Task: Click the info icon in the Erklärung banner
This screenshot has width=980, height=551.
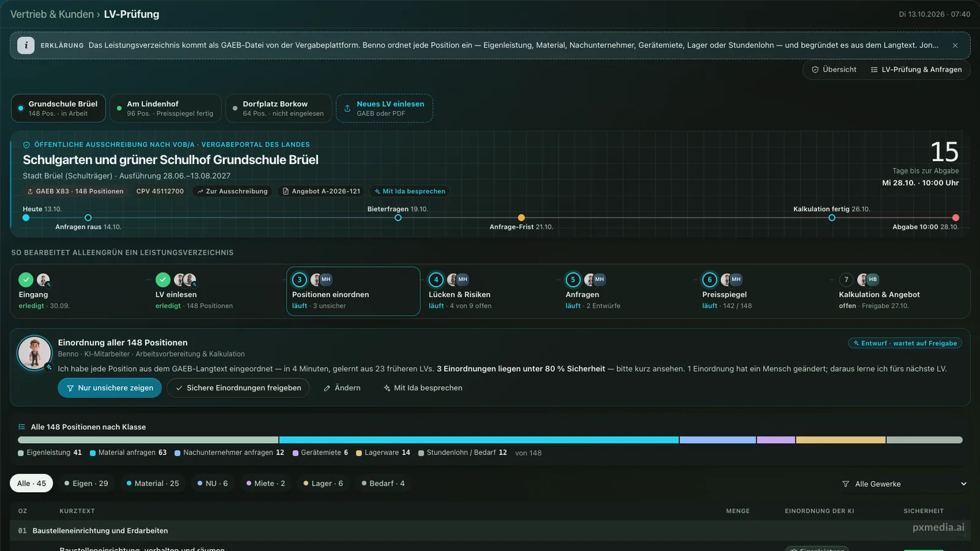Action: point(26,45)
